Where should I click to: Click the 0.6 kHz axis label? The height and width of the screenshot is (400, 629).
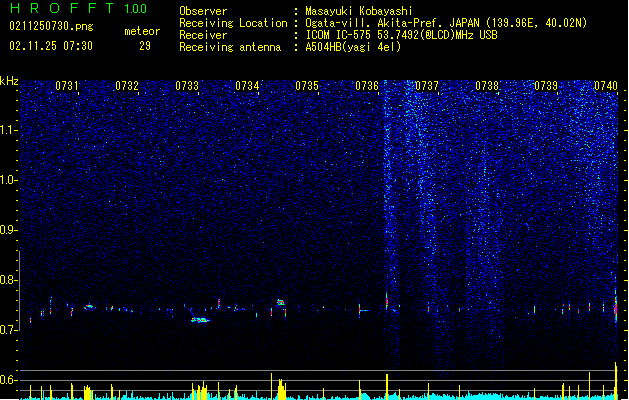click(8, 380)
